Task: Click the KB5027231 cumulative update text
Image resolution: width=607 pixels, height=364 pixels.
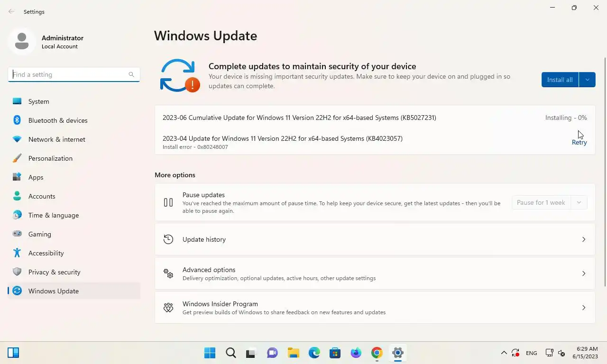Action: point(299,118)
